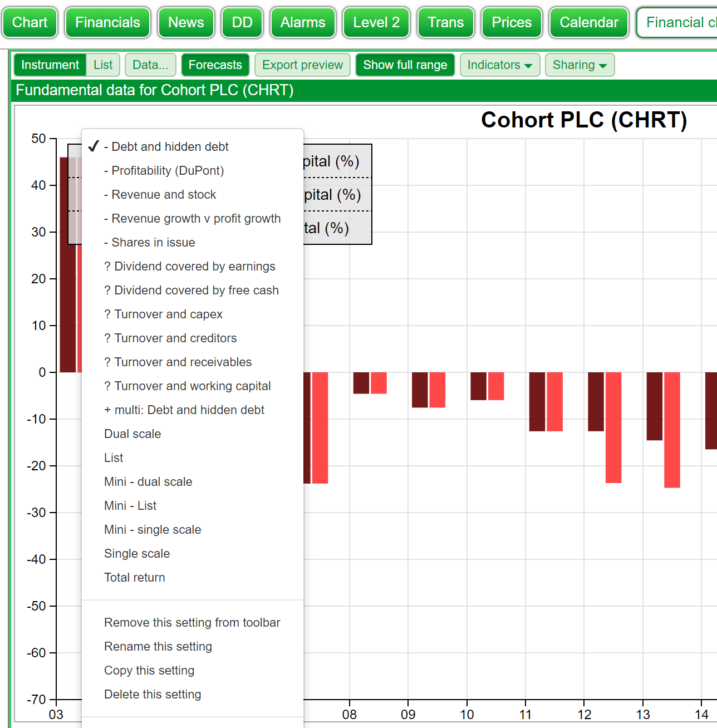
Task: Open the Chart tab
Action: click(x=30, y=22)
